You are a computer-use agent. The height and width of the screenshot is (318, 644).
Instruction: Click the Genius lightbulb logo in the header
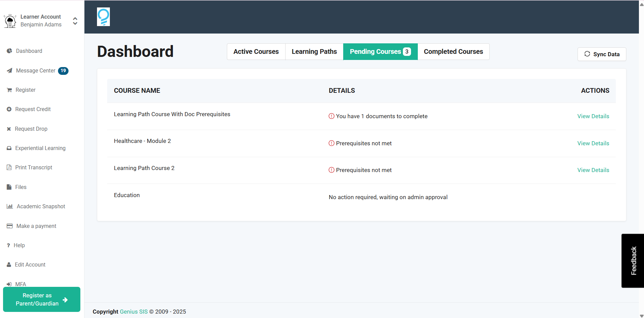pos(103,16)
